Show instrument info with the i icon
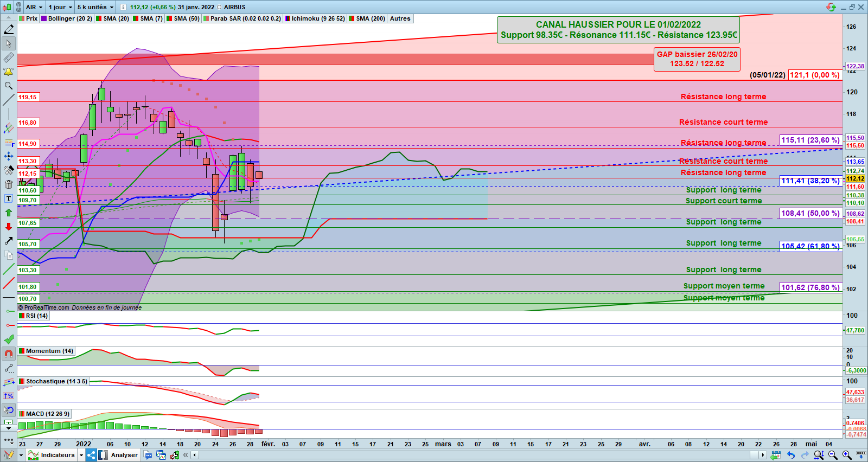Screen dimensions: 868x462 click(x=123, y=7)
